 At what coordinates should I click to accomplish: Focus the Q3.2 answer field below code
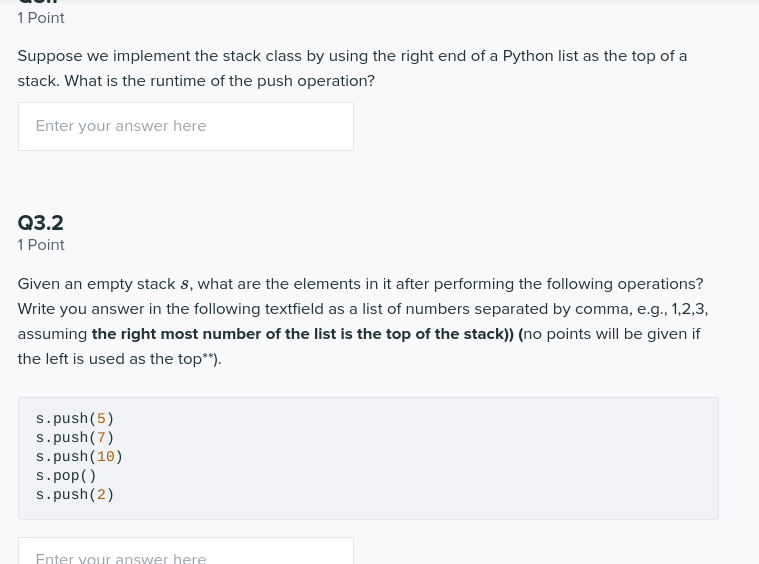[x=186, y=550]
